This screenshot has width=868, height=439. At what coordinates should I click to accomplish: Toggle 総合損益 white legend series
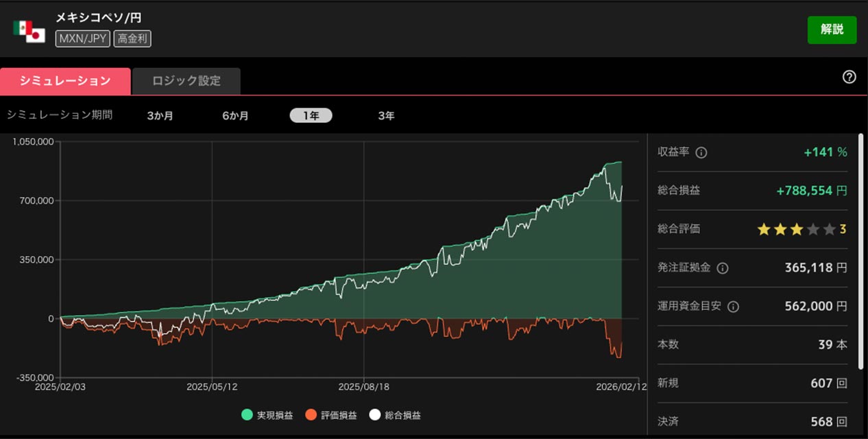pos(395,415)
